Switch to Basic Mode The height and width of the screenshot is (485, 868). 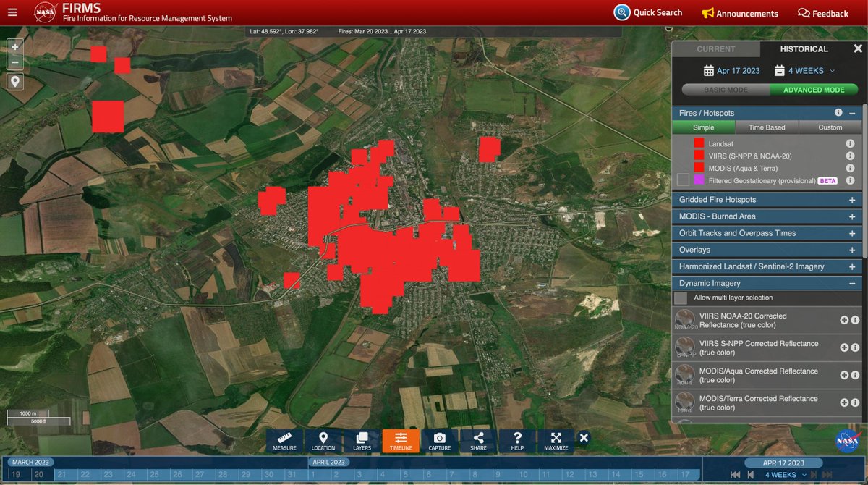726,90
